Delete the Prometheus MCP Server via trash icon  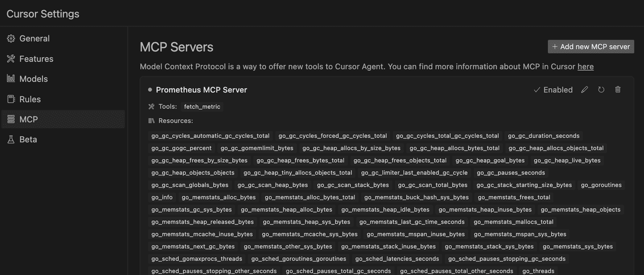tap(618, 90)
